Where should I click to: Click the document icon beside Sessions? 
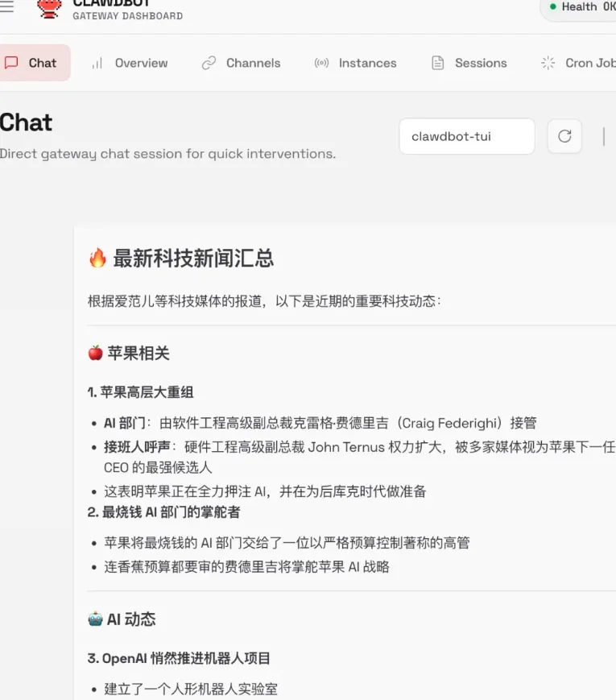[x=438, y=63]
